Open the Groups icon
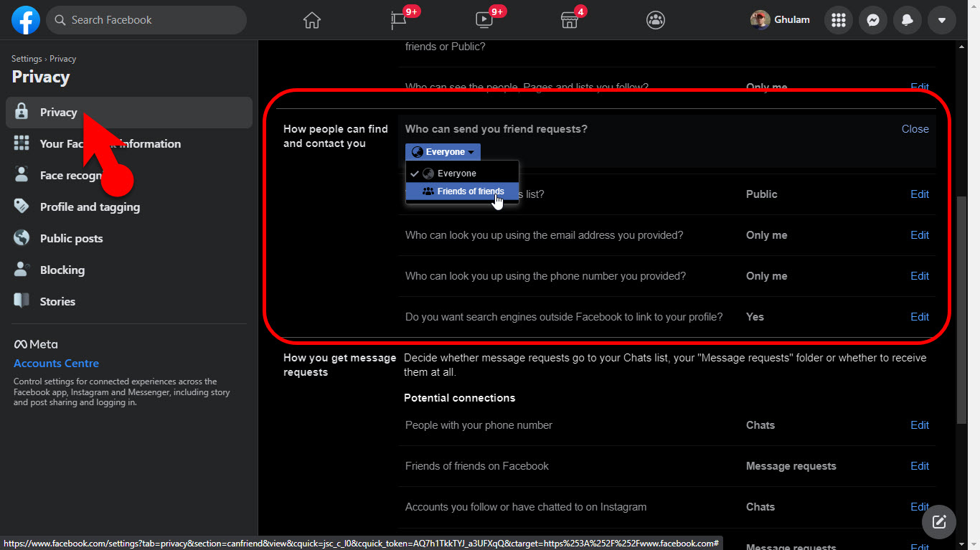This screenshot has height=550, width=980. [x=656, y=20]
